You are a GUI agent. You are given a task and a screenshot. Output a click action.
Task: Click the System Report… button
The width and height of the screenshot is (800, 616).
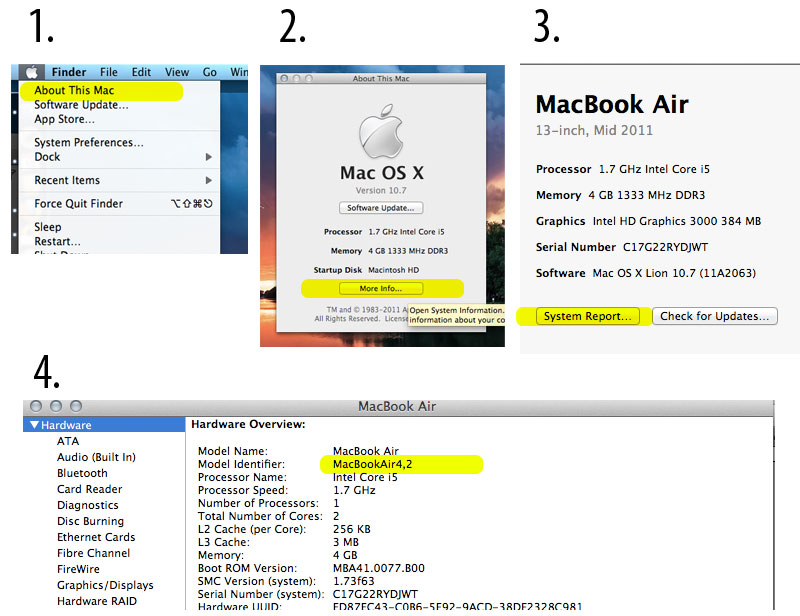pos(588,316)
